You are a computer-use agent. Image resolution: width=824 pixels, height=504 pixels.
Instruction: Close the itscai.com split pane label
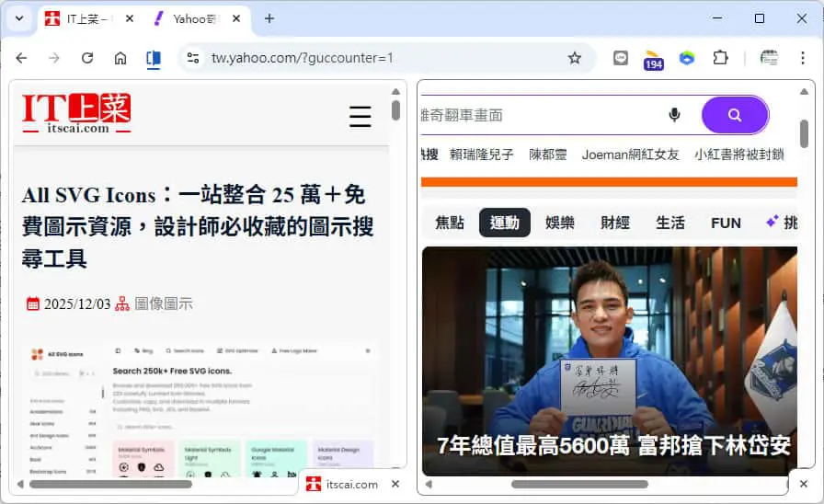pos(395,484)
